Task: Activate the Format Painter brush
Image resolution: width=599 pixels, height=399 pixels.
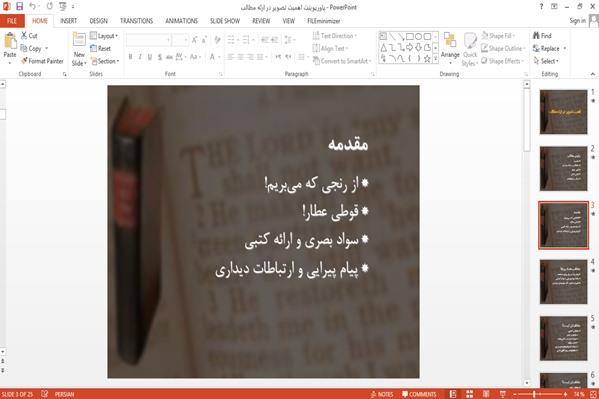Action: [42, 61]
